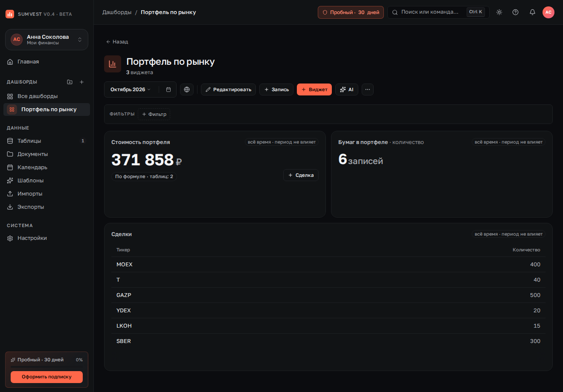Toggle the light/dark theme sun icon
This screenshot has height=392, width=563.
(499, 12)
